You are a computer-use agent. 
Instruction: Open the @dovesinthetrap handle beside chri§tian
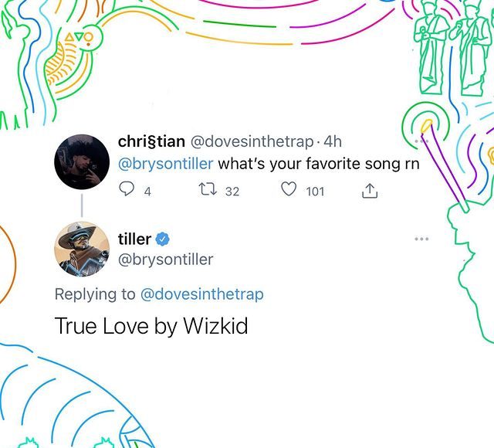coord(252,141)
